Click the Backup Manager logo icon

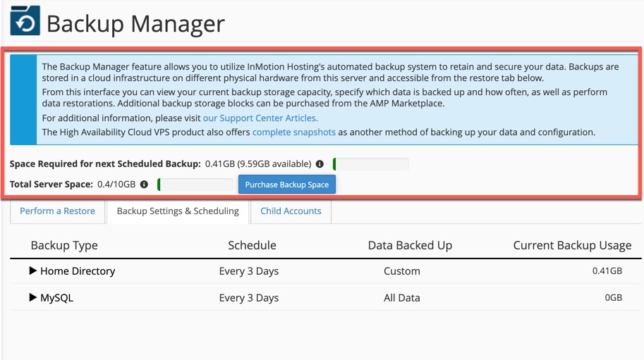click(25, 22)
